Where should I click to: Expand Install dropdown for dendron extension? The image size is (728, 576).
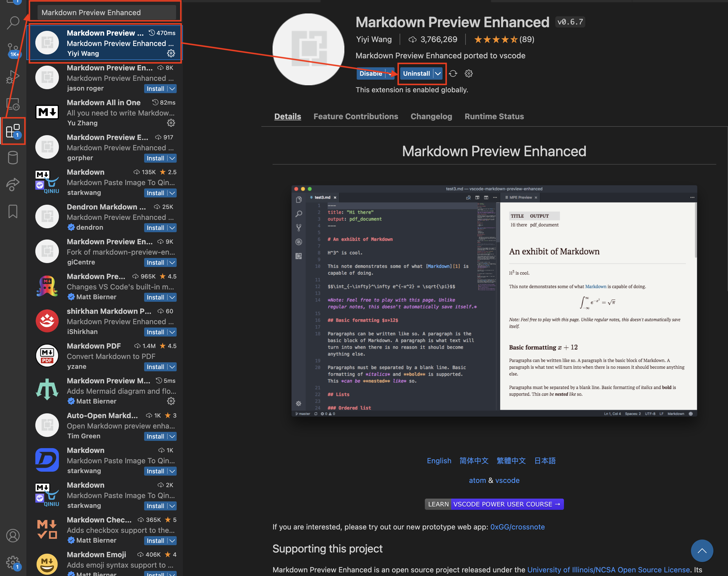(172, 228)
